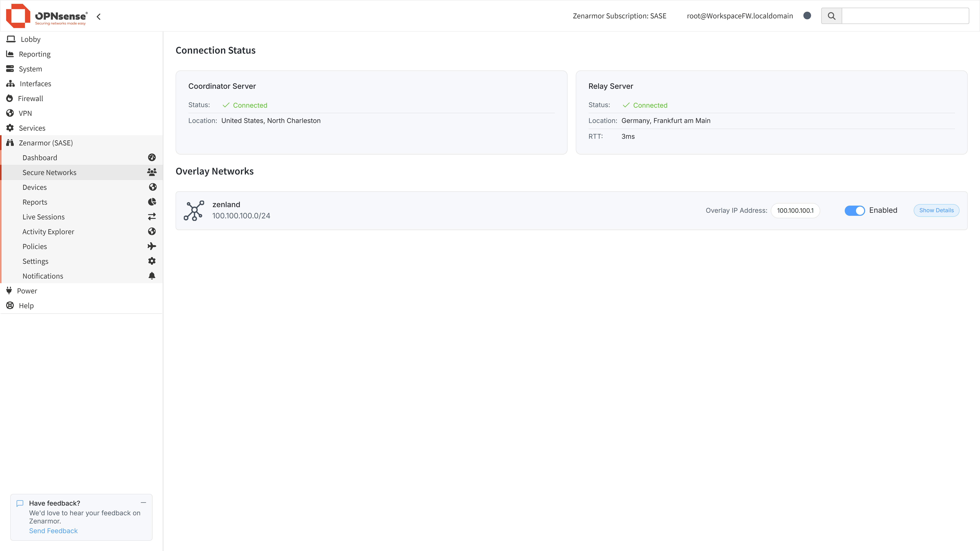This screenshot has height=551, width=980.
Task: Click Coordinator Server Connected status
Action: pos(245,105)
